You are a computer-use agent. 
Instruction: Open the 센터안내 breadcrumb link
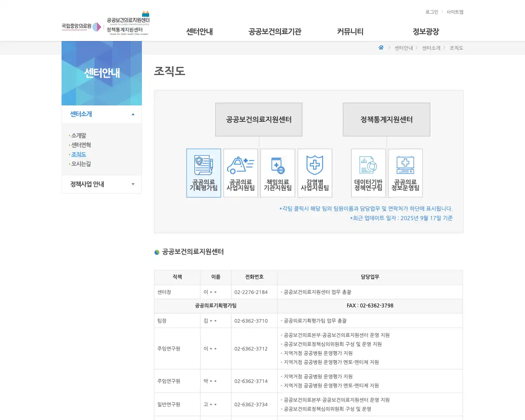[x=403, y=48]
